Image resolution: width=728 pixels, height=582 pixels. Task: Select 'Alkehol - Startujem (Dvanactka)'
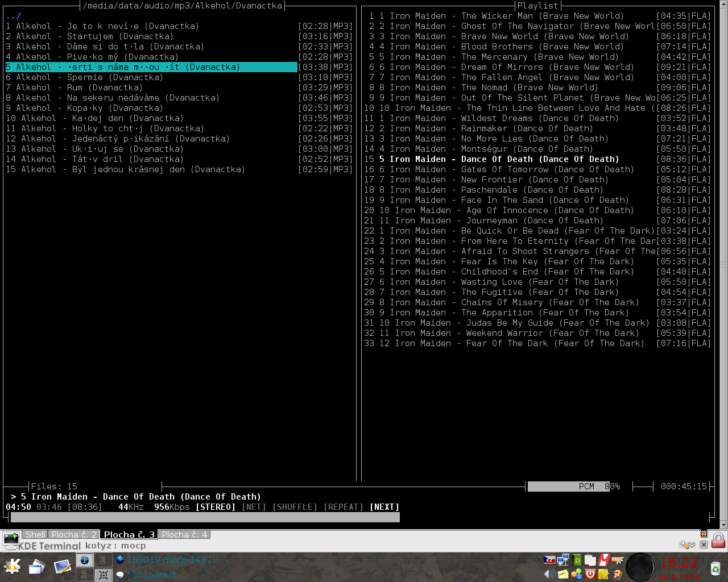179,36
